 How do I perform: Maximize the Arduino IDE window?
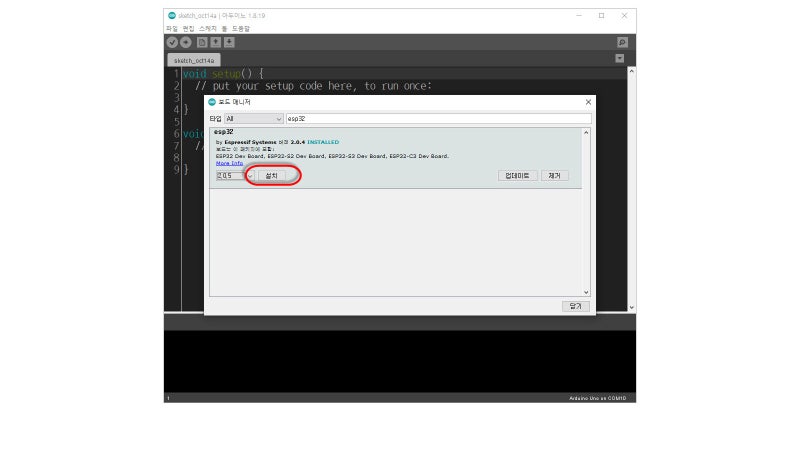click(x=602, y=16)
